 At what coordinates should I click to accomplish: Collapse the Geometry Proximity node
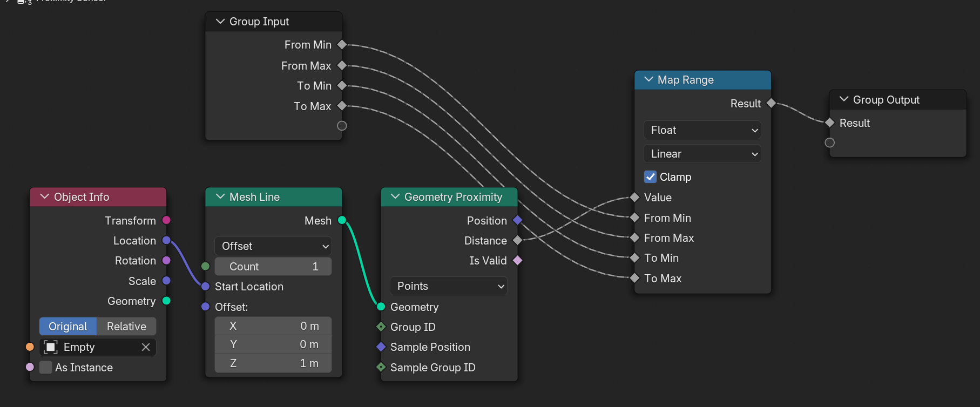pyautogui.click(x=395, y=196)
